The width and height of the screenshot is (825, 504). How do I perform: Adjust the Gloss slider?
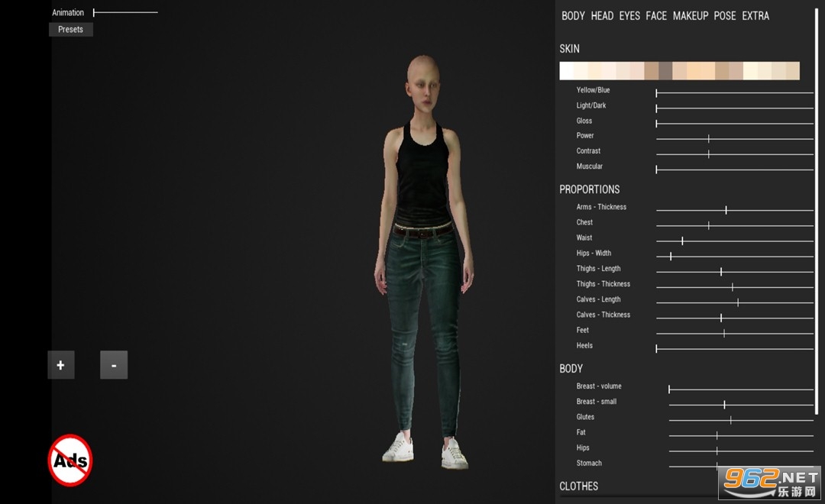point(735,124)
